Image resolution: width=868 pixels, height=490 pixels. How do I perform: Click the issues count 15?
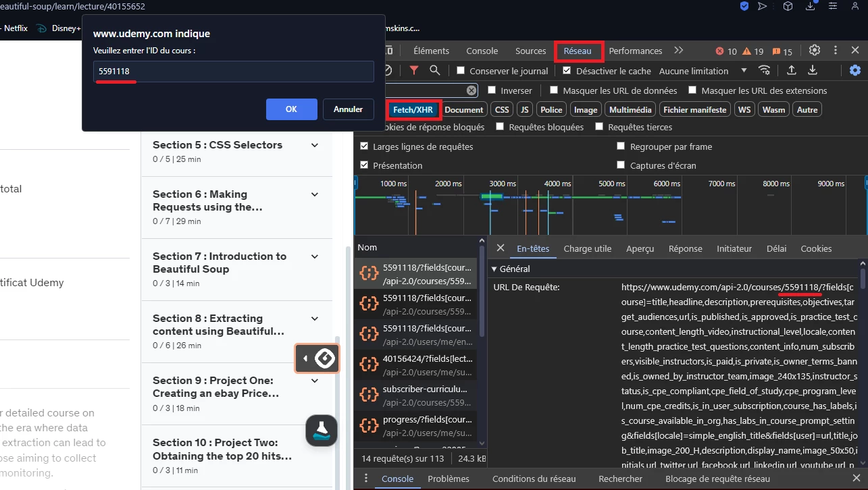[x=782, y=51]
